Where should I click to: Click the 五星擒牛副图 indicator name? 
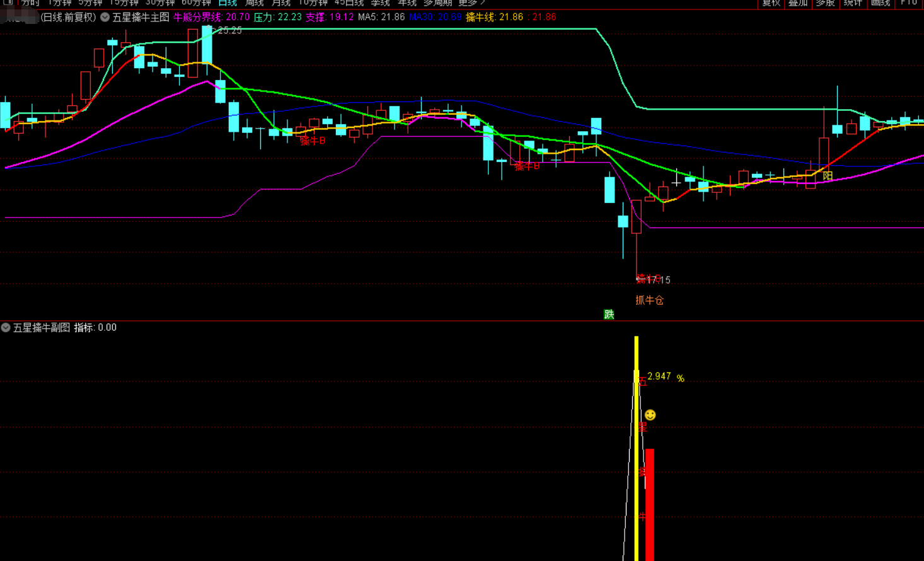(42, 328)
